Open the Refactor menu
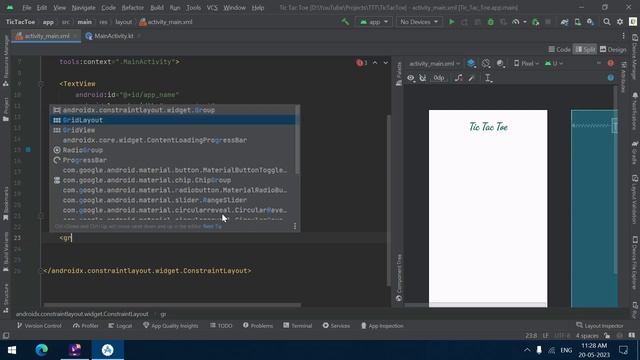 [133, 7]
